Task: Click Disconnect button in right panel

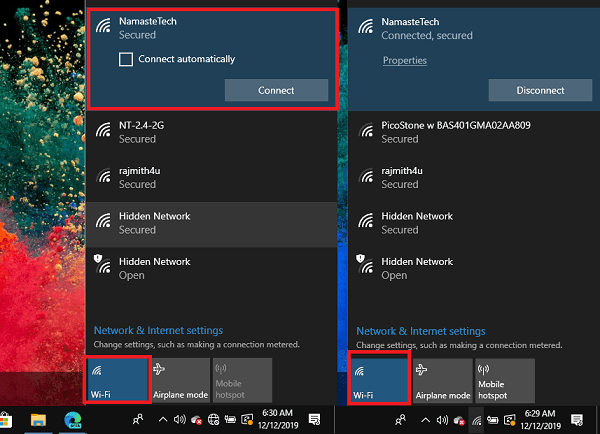Action: [x=540, y=90]
